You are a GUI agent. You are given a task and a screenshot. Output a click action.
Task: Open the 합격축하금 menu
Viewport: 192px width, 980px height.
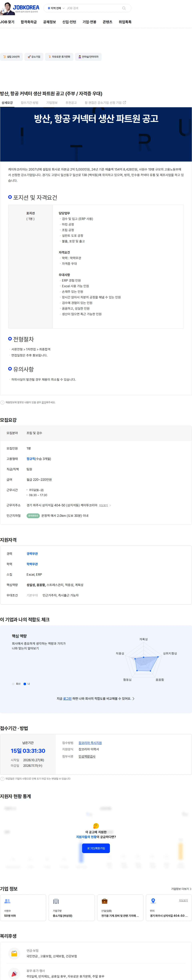pyautogui.click(x=29, y=22)
